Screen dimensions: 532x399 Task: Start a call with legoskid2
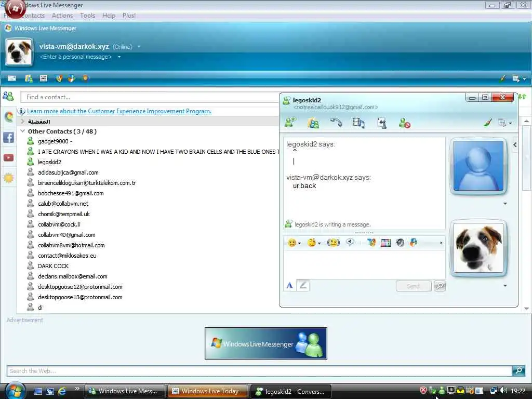[336, 122]
